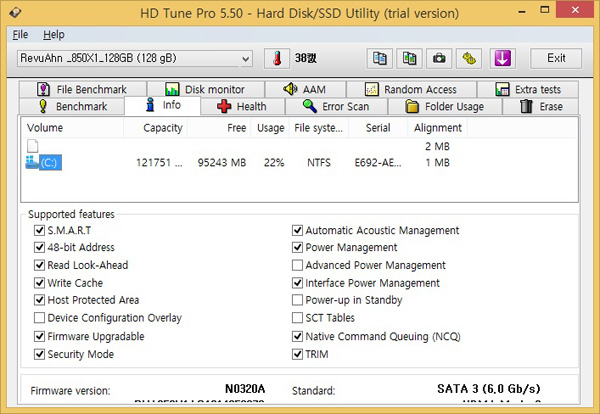The height and width of the screenshot is (414, 600).
Task: Click the 1 MB alignment value
Action: click(x=437, y=163)
